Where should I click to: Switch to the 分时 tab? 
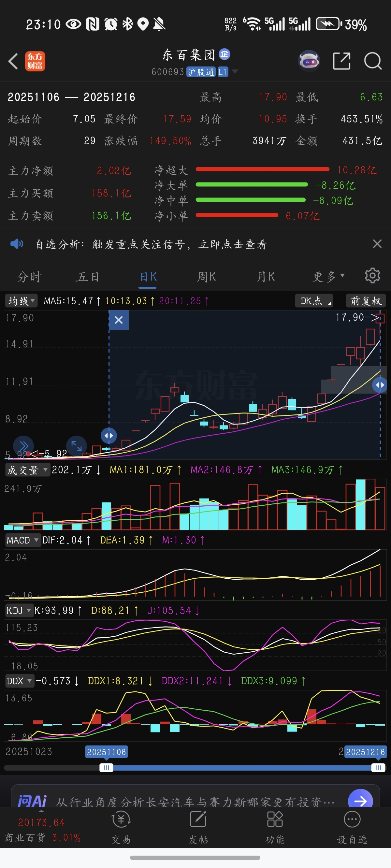pos(30,277)
